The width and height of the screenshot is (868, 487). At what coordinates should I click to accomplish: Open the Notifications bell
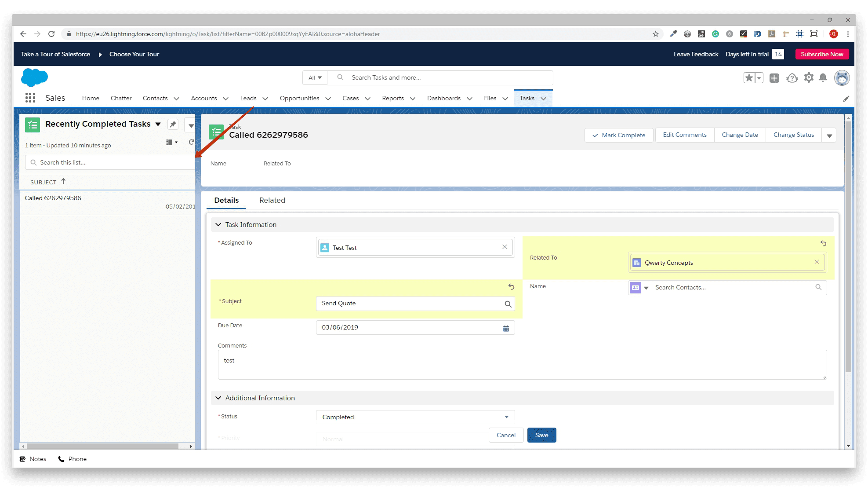point(823,78)
